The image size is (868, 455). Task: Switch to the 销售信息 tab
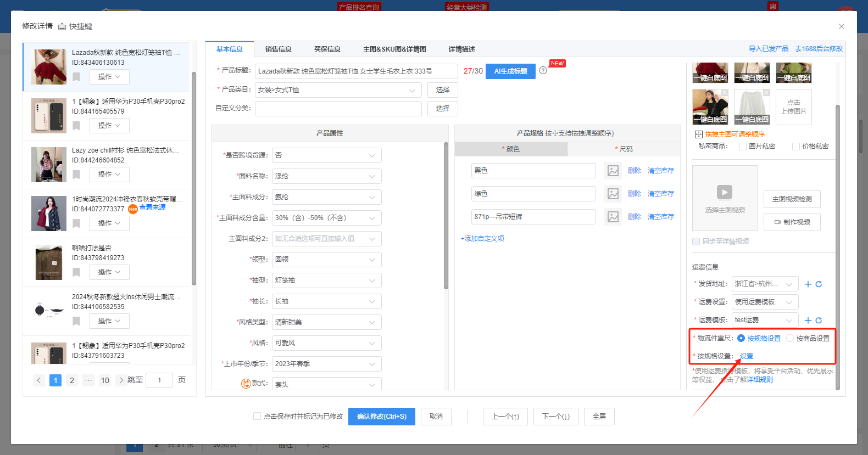[x=279, y=49]
